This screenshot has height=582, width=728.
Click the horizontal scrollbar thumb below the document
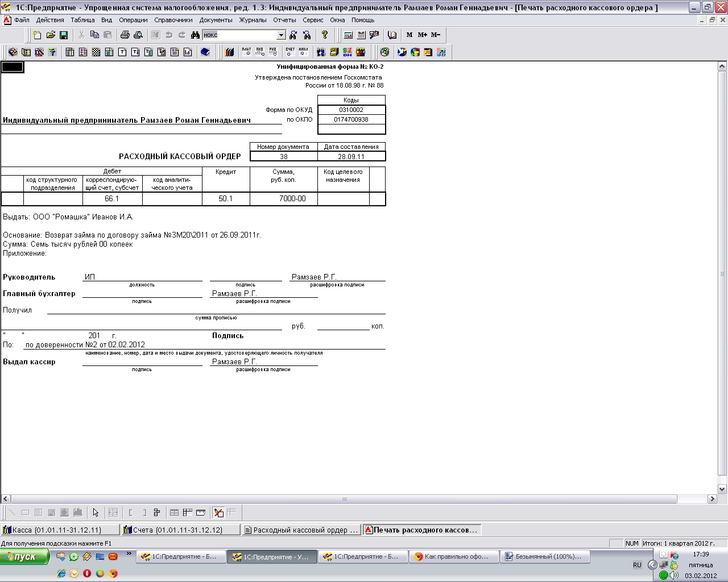pos(344,499)
